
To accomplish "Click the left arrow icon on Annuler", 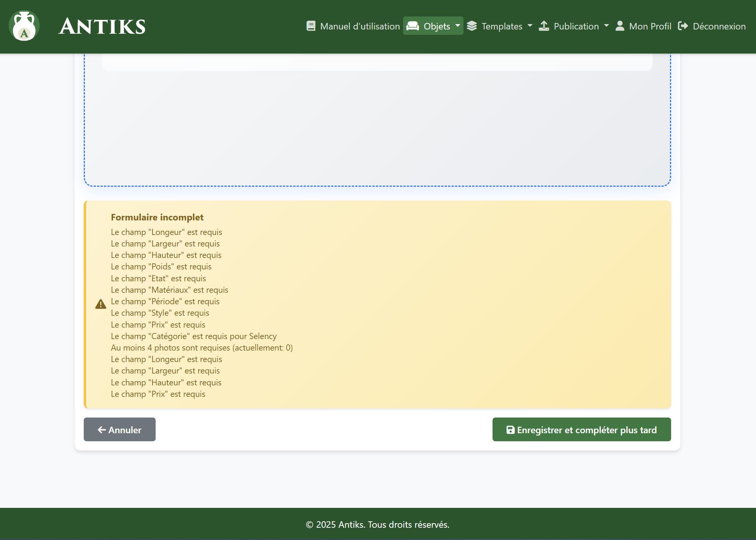I will (102, 430).
